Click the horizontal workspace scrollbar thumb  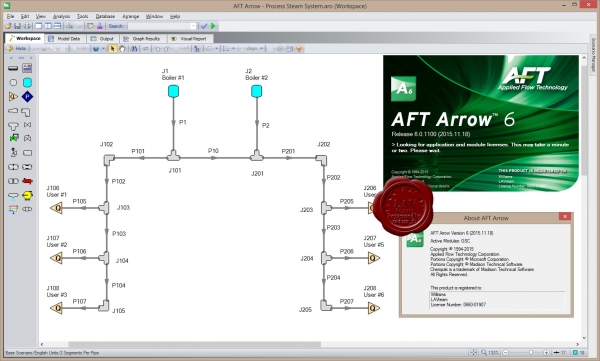pyautogui.click(x=194, y=345)
